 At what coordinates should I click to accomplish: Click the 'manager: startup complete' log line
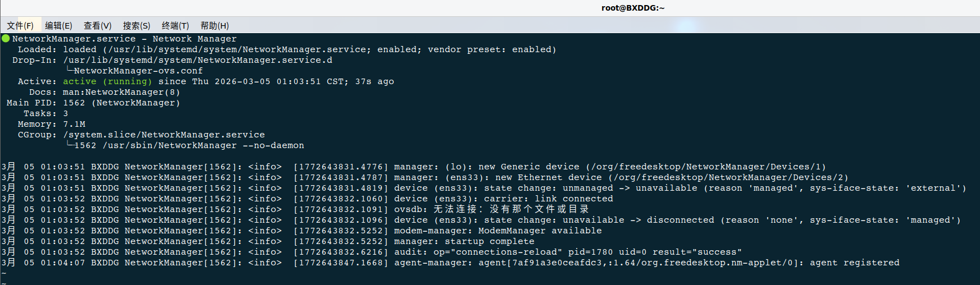(464, 241)
